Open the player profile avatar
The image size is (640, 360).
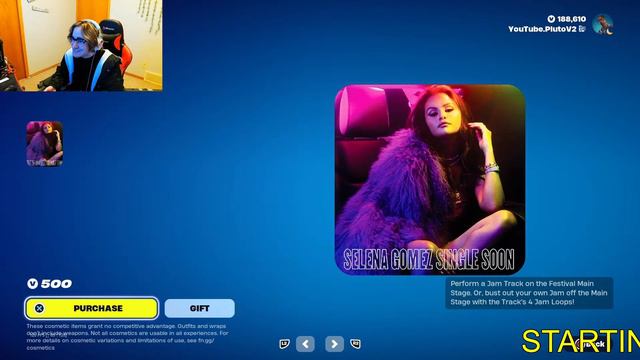click(603, 24)
